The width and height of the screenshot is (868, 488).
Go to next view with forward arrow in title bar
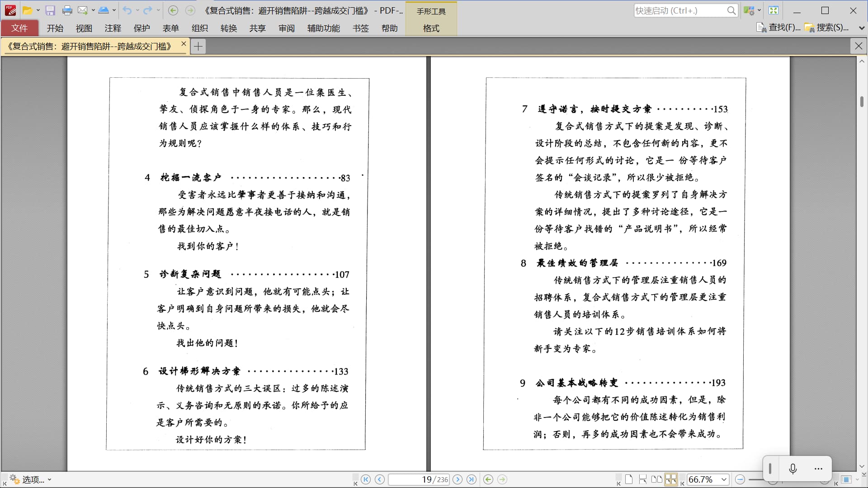click(x=190, y=10)
